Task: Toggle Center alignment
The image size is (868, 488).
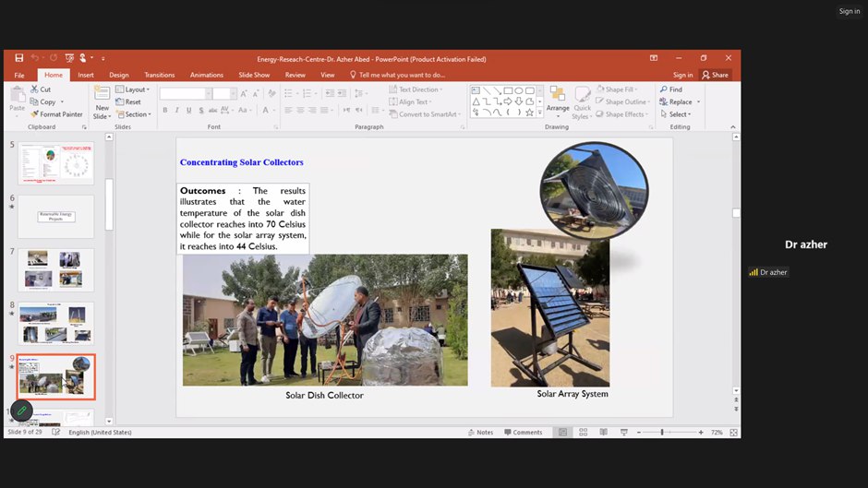Action: point(301,110)
